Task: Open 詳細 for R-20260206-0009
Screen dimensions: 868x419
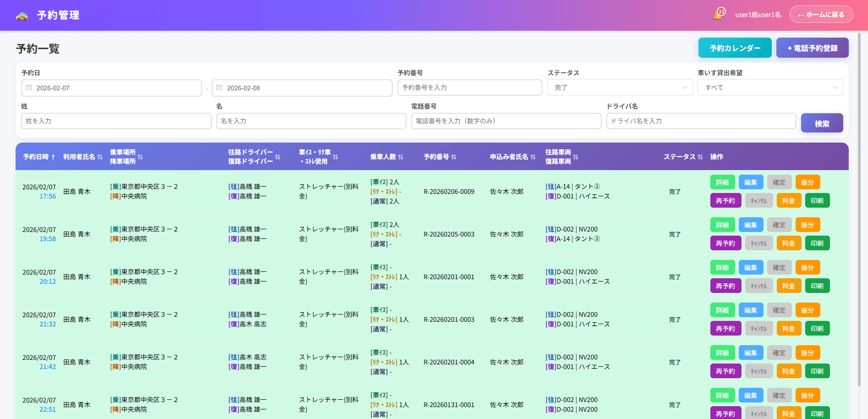Action: (x=723, y=182)
